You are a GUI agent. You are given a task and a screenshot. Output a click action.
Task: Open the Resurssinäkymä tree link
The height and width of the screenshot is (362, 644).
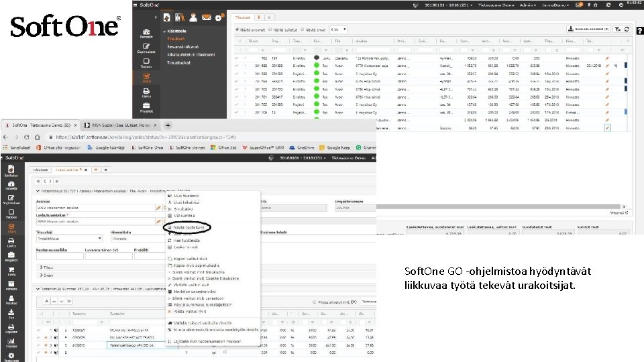click(182, 47)
